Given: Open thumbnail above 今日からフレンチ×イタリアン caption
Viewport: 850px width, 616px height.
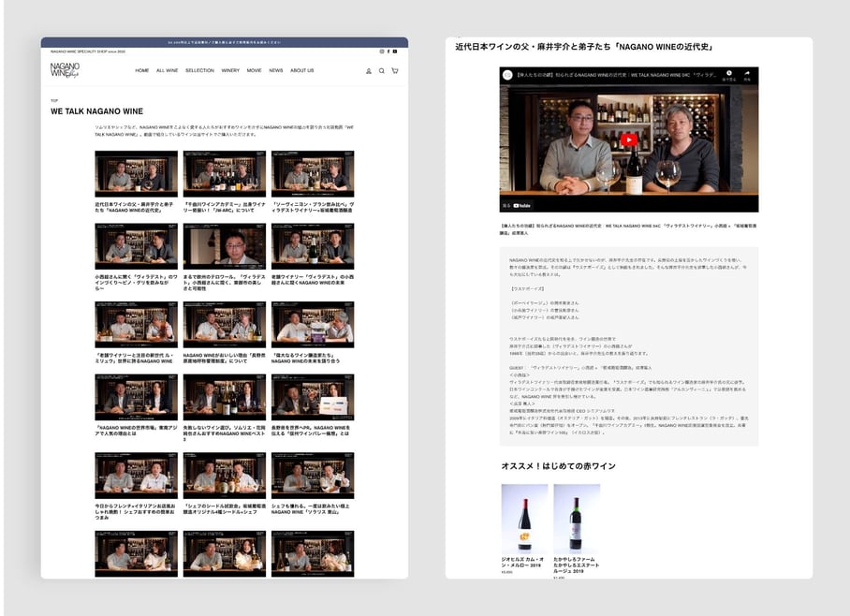Looking at the screenshot, I should click(136, 476).
